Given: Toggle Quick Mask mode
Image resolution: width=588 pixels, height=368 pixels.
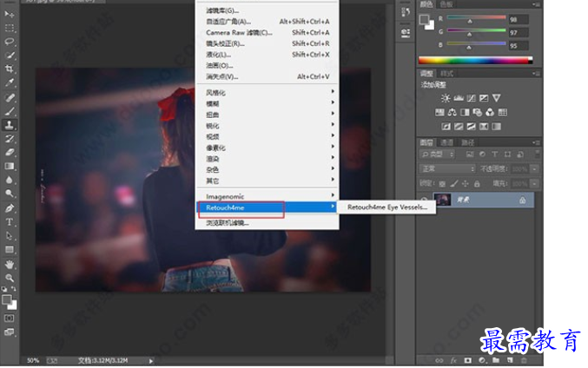Looking at the screenshot, I should 10,319.
